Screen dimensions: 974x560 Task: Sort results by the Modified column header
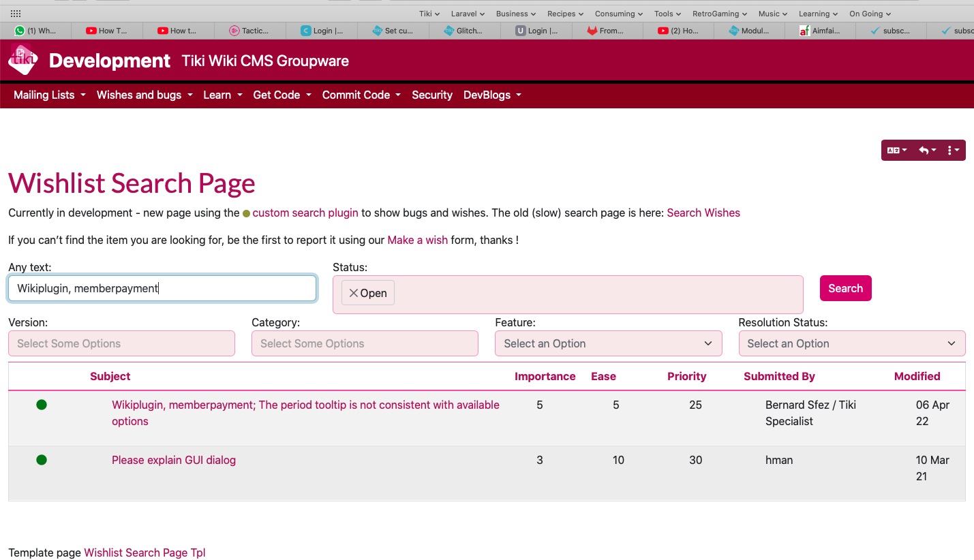[917, 376]
